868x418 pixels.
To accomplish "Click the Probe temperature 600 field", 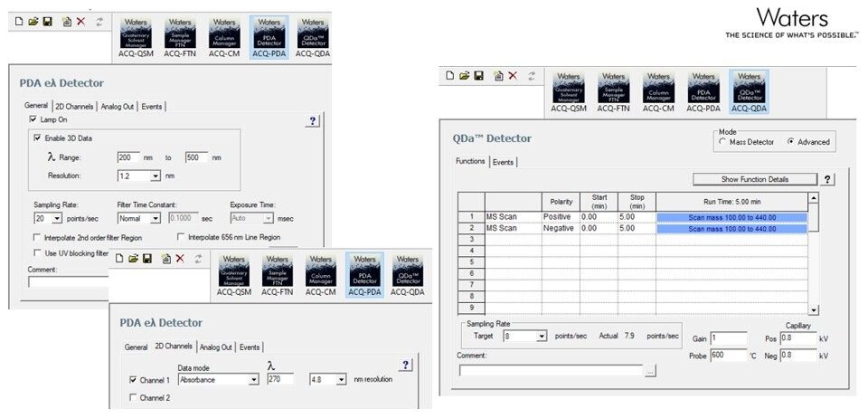I will coord(729,356).
